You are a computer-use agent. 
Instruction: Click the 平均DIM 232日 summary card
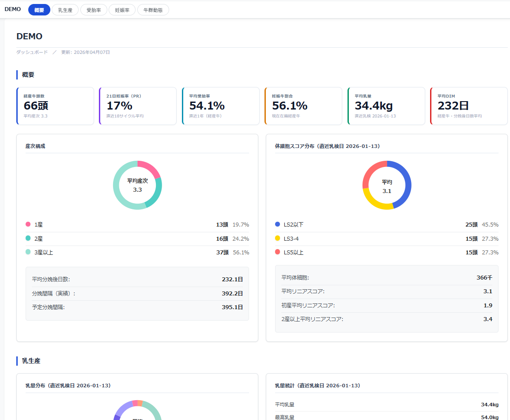pyautogui.click(x=469, y=106)
